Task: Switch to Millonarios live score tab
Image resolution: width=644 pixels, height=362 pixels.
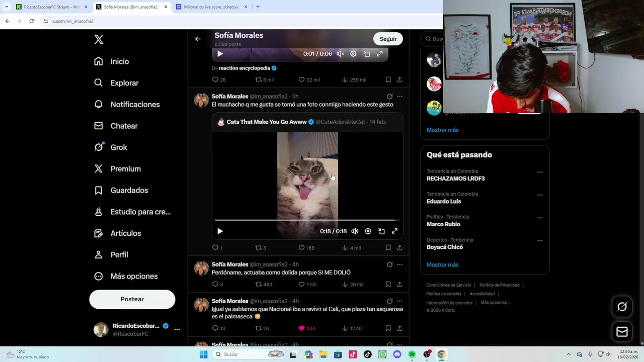Action: (x=211, y=7)
